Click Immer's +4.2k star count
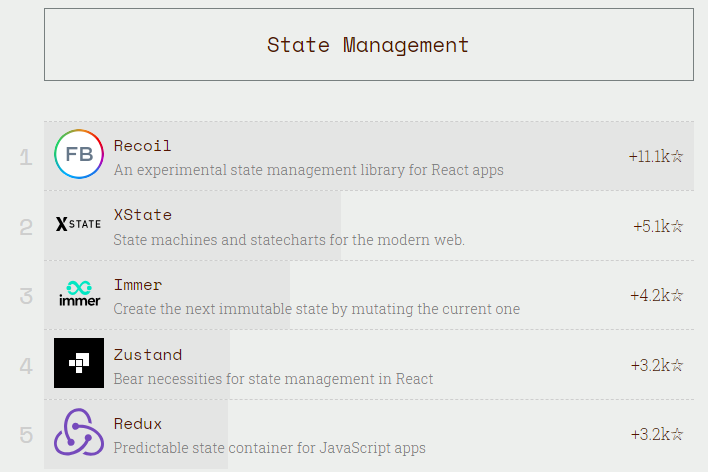The width and height of the screenshot is (708, 472). [657, 295]
